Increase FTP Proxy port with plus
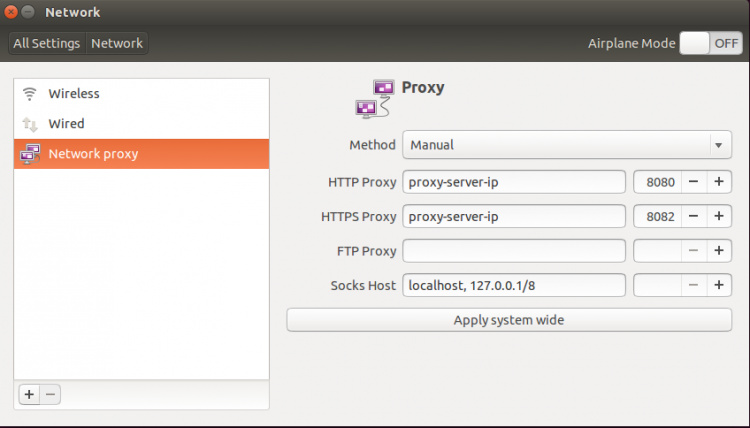 point(718,251)
